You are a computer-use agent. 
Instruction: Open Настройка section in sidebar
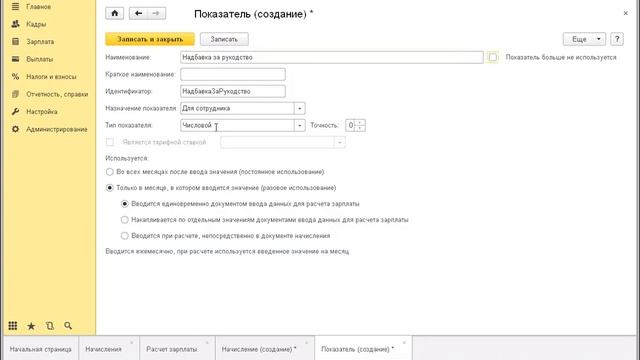pyautogui.click(x=42, y=112)
